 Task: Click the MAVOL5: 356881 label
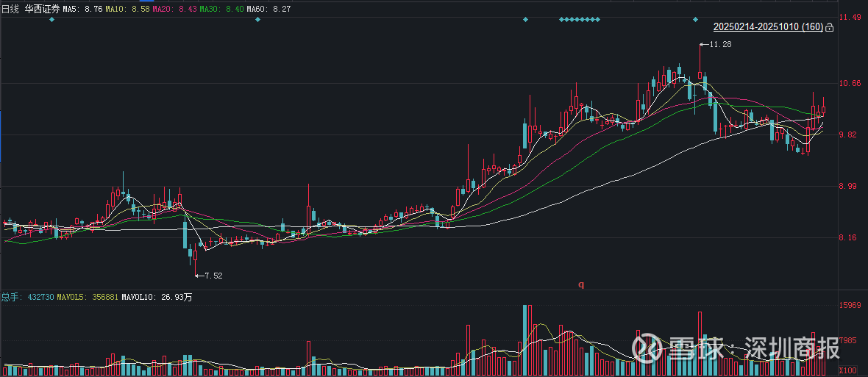(88, 297)
